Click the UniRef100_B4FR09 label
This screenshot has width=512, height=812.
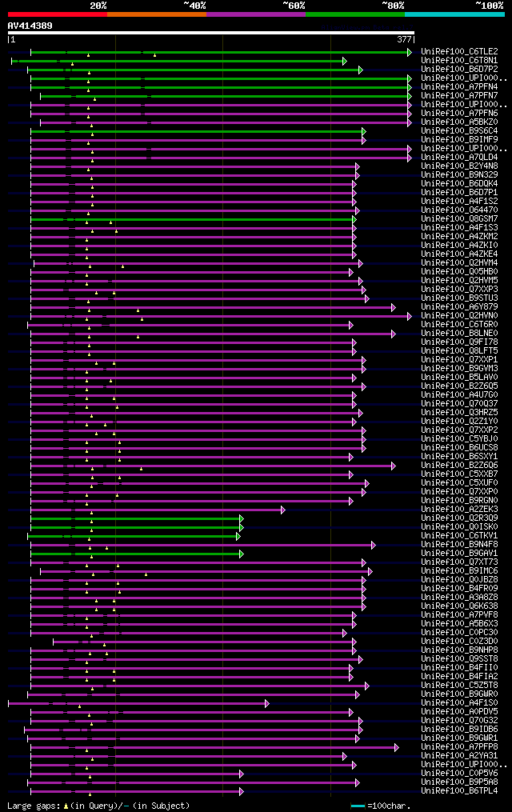point(459,589)
